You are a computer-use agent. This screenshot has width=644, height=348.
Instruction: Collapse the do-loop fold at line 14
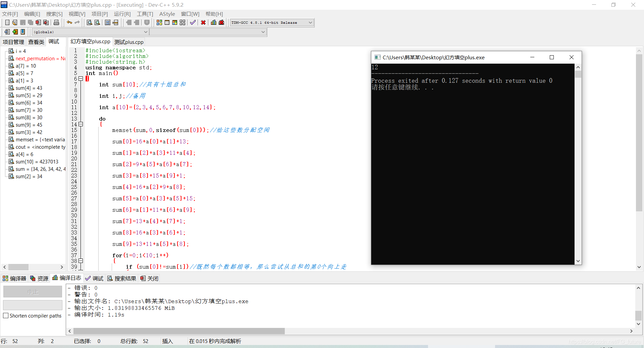point(81,124)
